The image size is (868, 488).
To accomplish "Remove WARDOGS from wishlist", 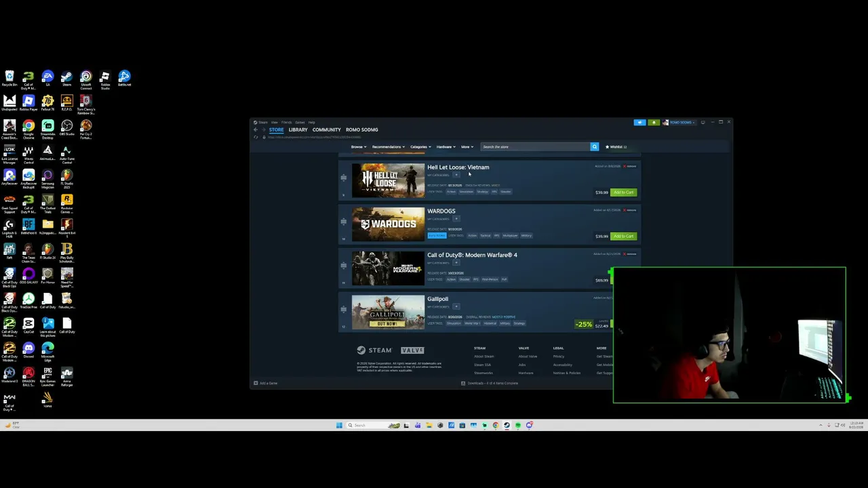I will 631,210.
